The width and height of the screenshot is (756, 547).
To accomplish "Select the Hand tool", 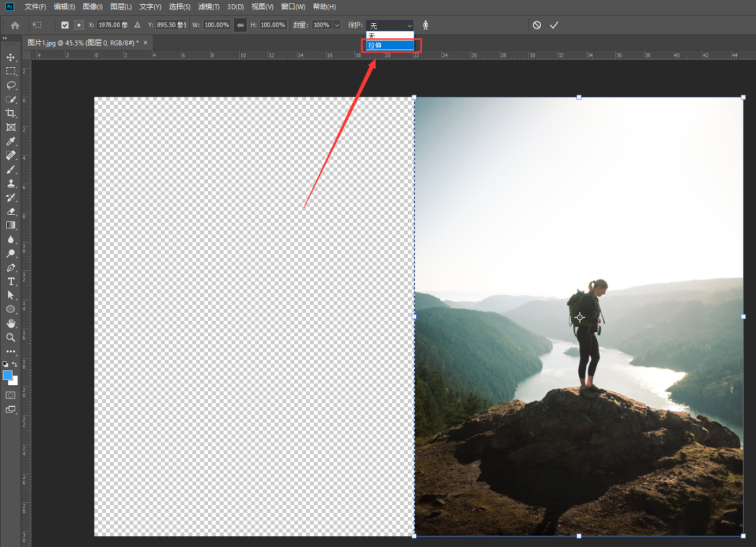I will 10,323.
